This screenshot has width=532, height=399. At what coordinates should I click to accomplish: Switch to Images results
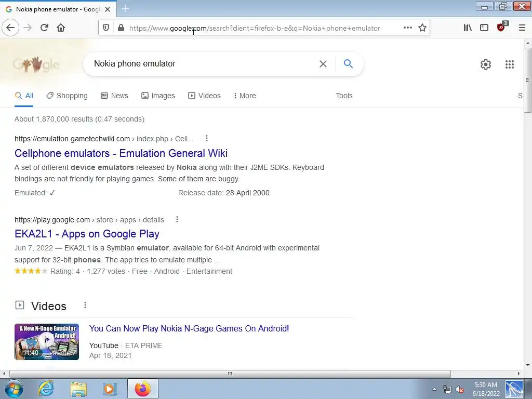tap(158, 96)
